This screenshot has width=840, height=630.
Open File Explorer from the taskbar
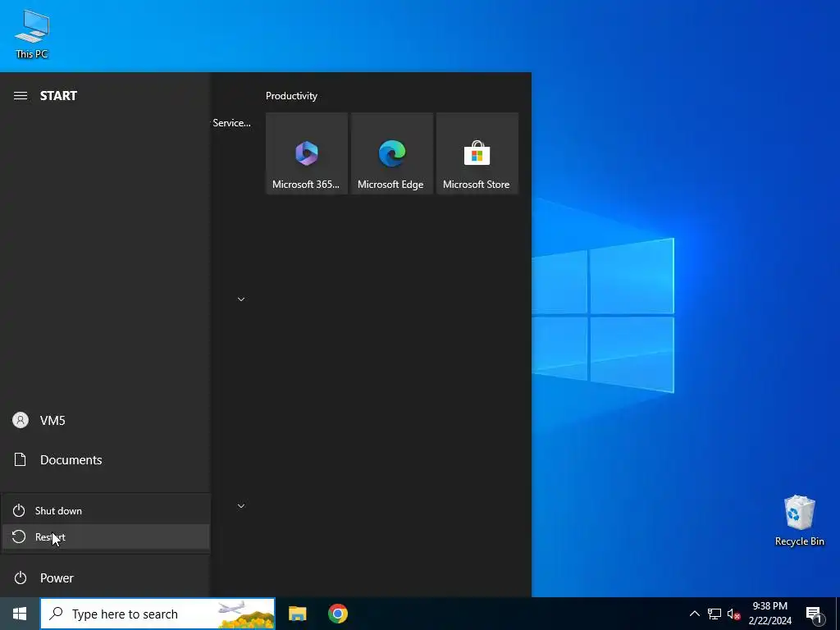(297, 614)
